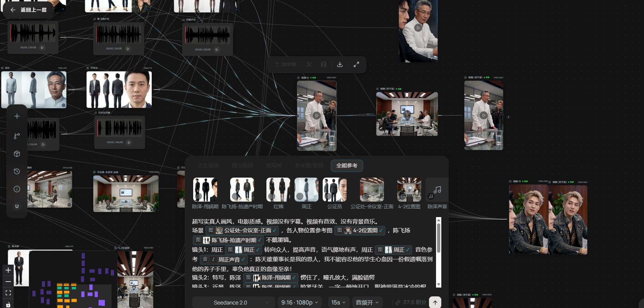Viewport: 644px width, 308px height.
Task: Click the 公证员 reference thumbnail
Action: tap(335, 190)
